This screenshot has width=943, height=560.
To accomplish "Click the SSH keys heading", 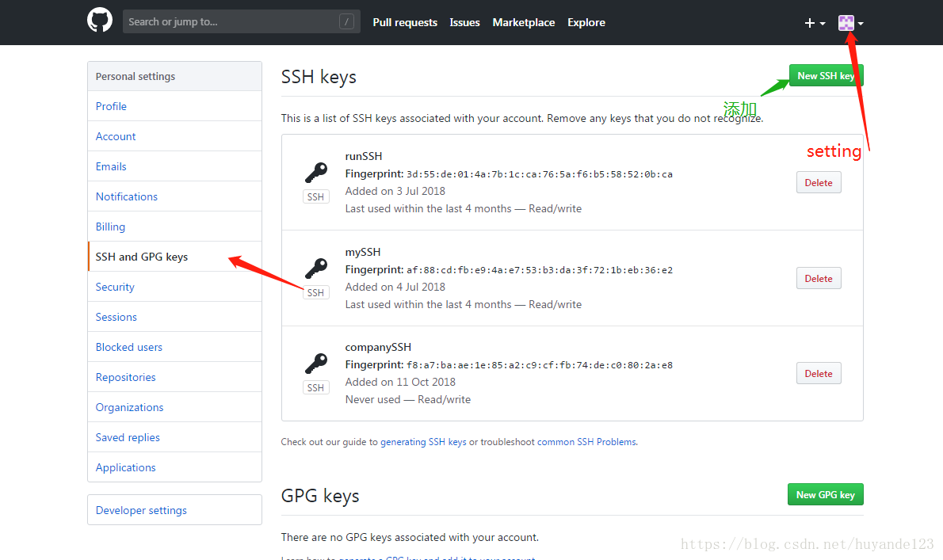I will 319,77.
